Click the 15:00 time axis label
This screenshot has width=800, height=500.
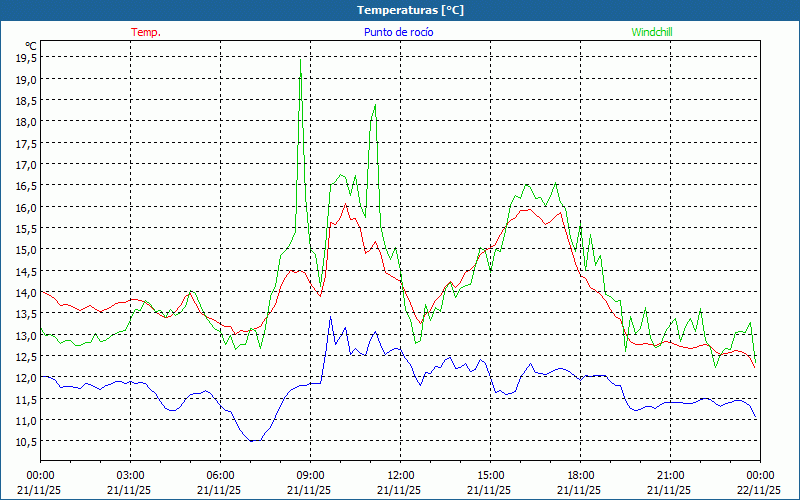pyautogui.click(x=490, y=475)
